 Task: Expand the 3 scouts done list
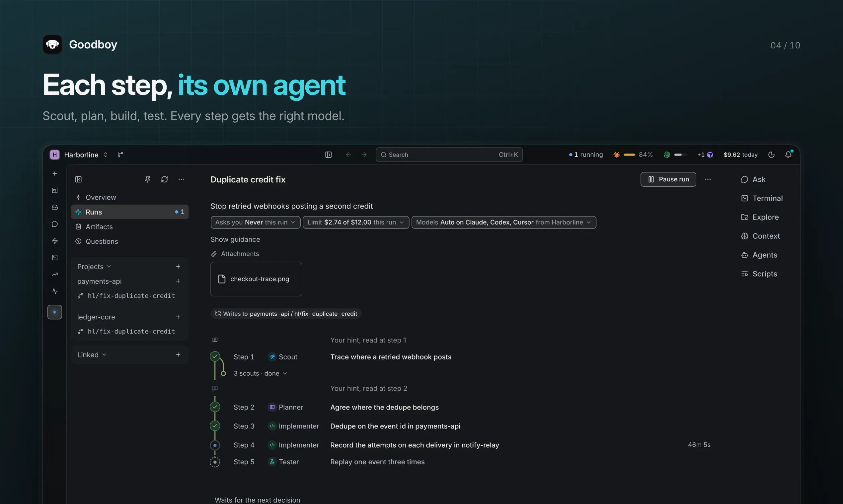pyautogui.click(x=261, y=374)
